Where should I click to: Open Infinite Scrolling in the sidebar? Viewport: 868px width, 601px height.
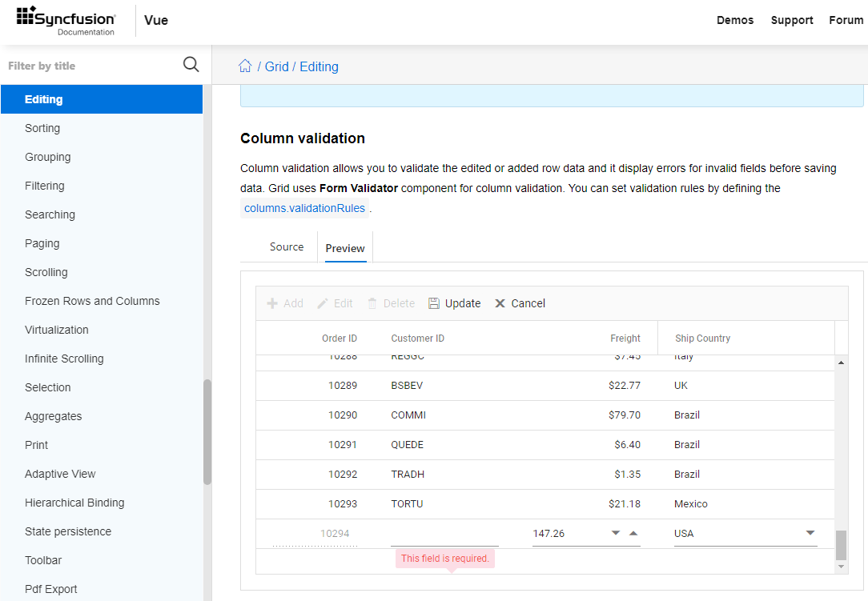click(x=64, y=358)
